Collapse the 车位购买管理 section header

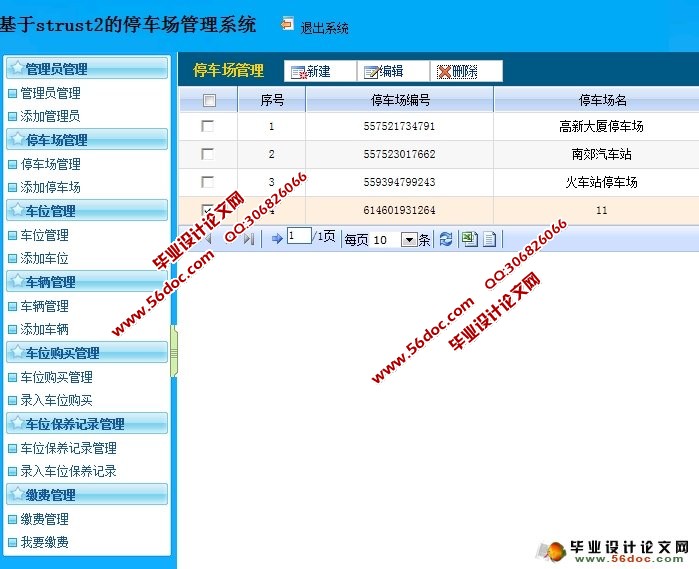pyautogui.click(x=87, y=352)
